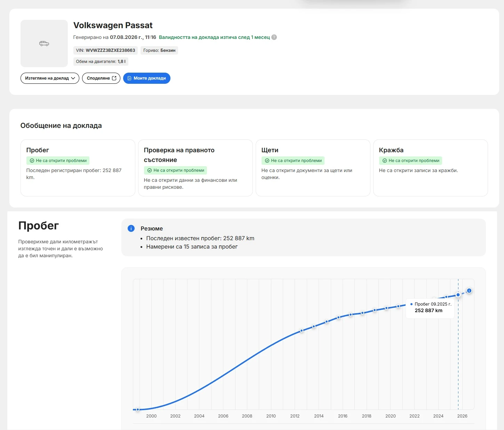This screenshot has height=430, width=504.
Task: Click the first data point at the chart's start
Action: 138,409
